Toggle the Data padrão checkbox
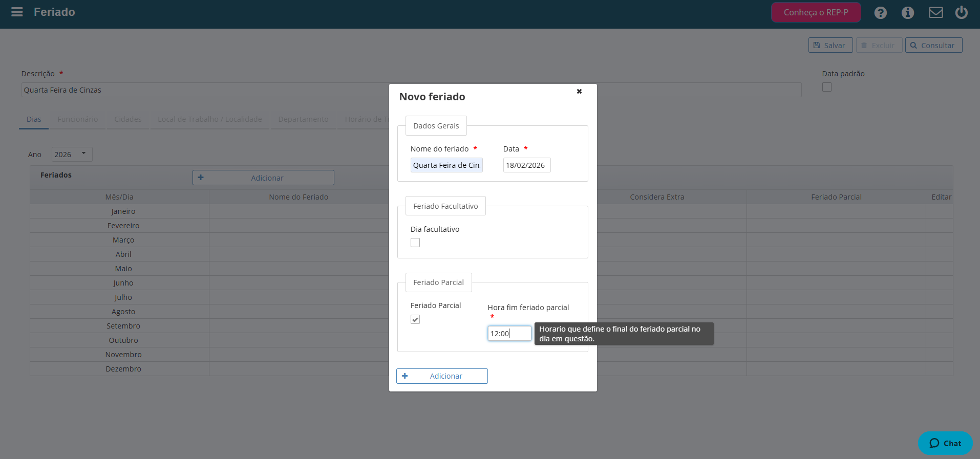This screenshot has width=980, height=459. [x=826, y=87]
